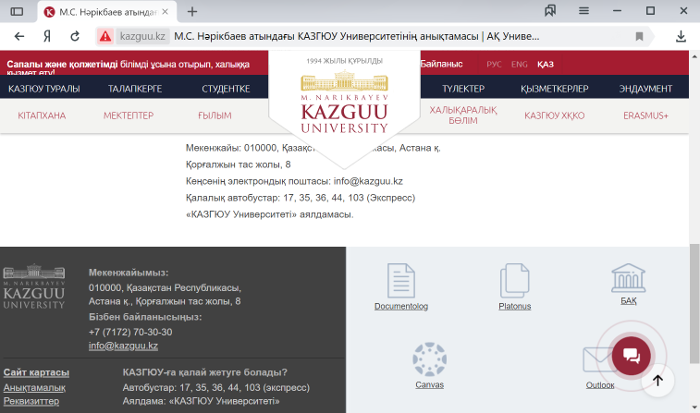The width and height of the screenshot is (700, 413).
Task: Open the Реквизиттер link
Action: tap(31, 401)
